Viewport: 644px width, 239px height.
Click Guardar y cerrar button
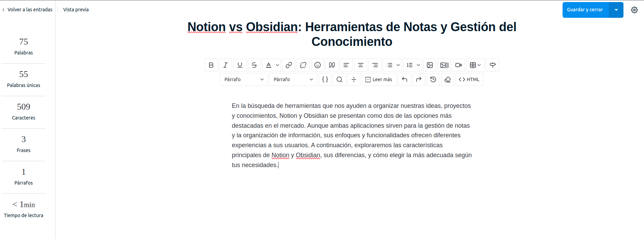pos(585,10)
